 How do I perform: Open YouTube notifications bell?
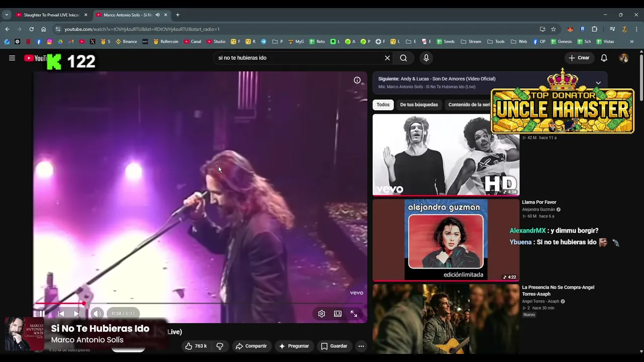click(x=604, y=58)
